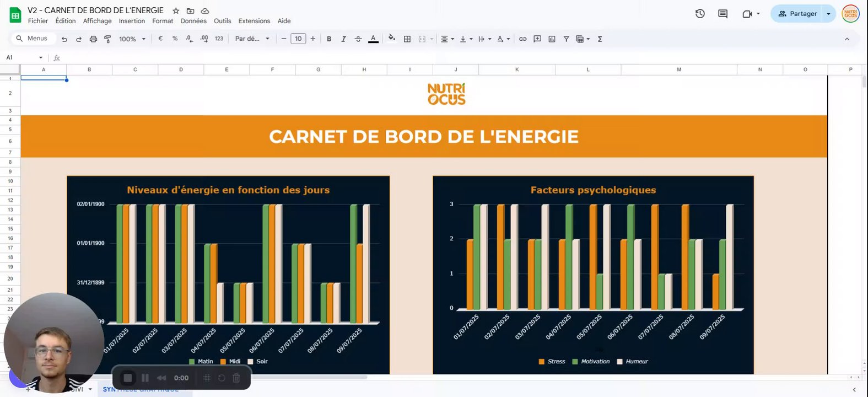Collapse the toolbar with chevron
Screen dimensions: 868x397
point(847,39)
